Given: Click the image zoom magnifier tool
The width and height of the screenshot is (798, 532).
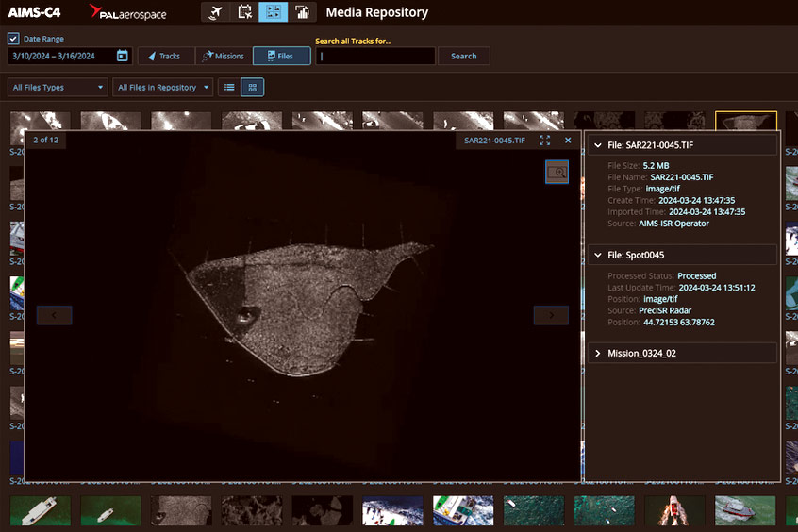Looking at the screenshot, I should [x=557, y=172].
